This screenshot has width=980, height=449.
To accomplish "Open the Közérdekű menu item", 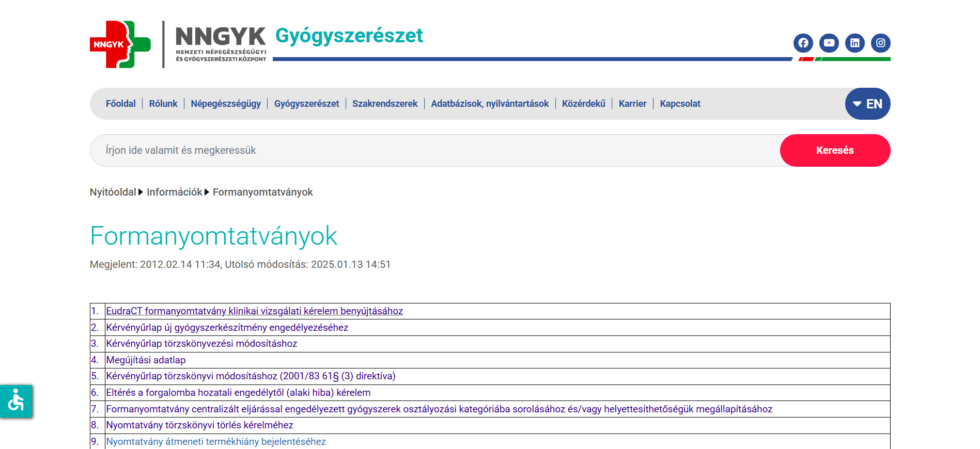I will click(583, 104).
